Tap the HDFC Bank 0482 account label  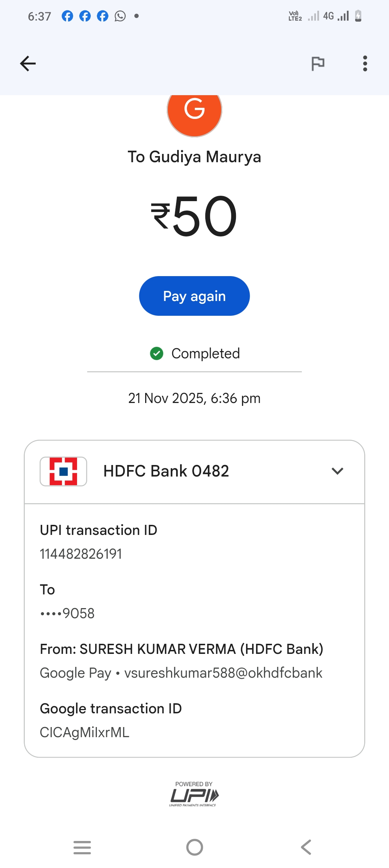pyautogui.click(x=166, y=471)
